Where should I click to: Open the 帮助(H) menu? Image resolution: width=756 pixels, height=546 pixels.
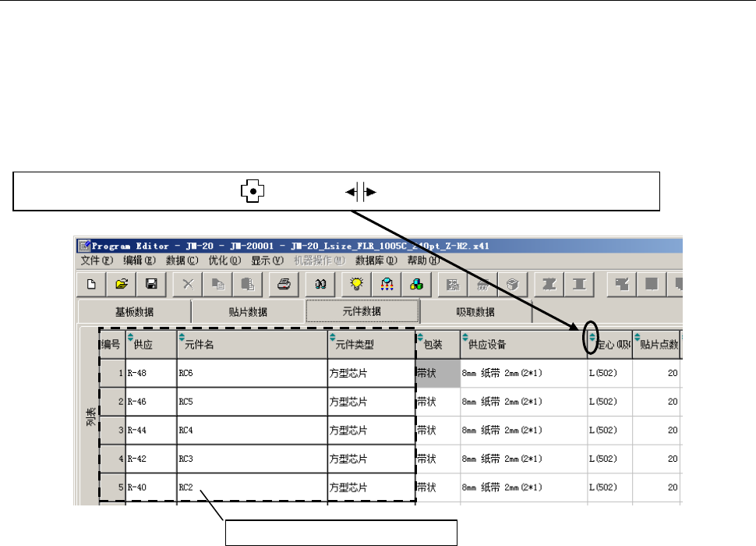tap(423, 261)
